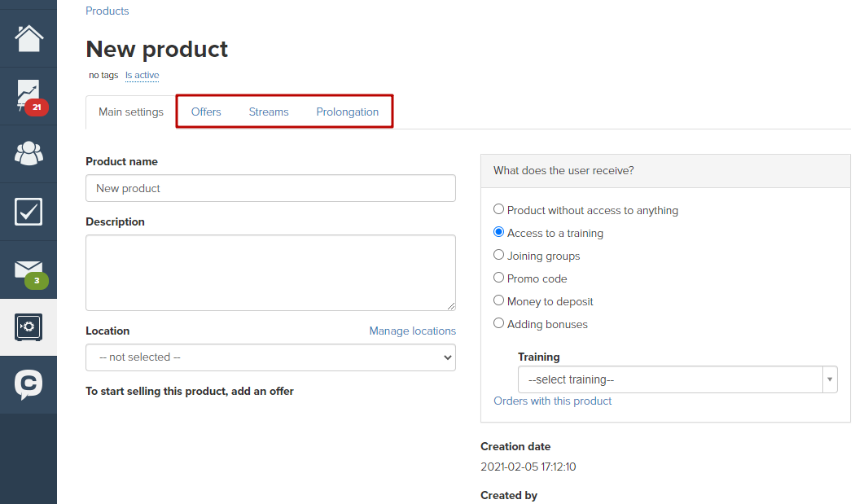Viewport: 868px width, 504px height.
Task: Open the chat bubble icon in sidebar
Action: [x=28, y=384]
